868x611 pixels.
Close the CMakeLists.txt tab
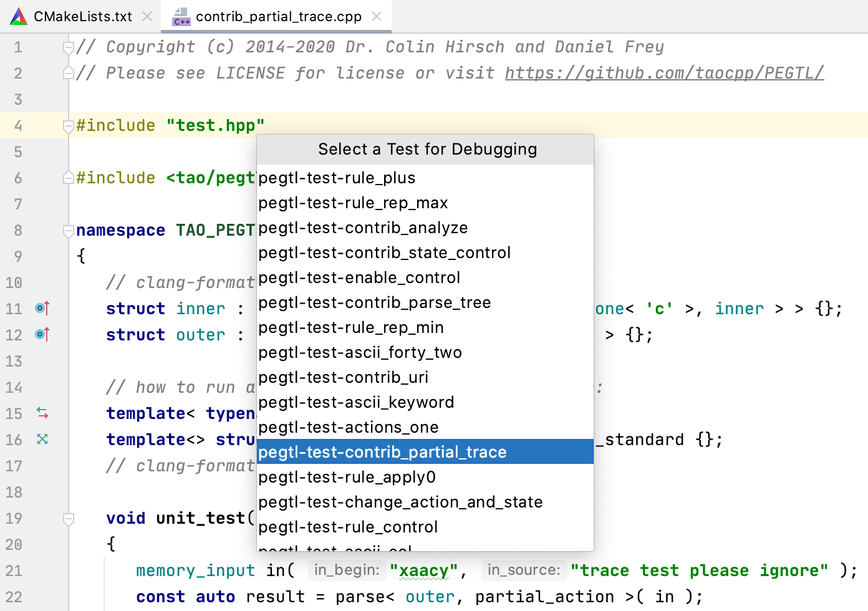click(147, 17)
